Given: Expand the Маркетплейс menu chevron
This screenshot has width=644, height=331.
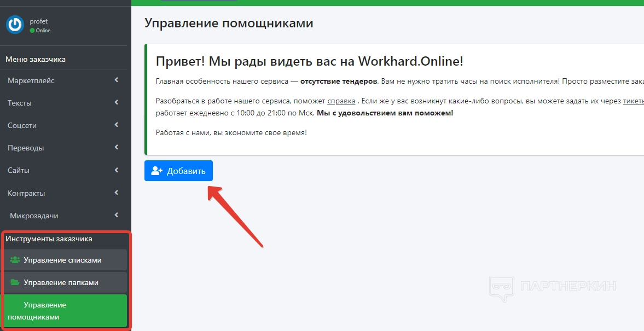Looking at the screenshot, I should pos(117,80).
